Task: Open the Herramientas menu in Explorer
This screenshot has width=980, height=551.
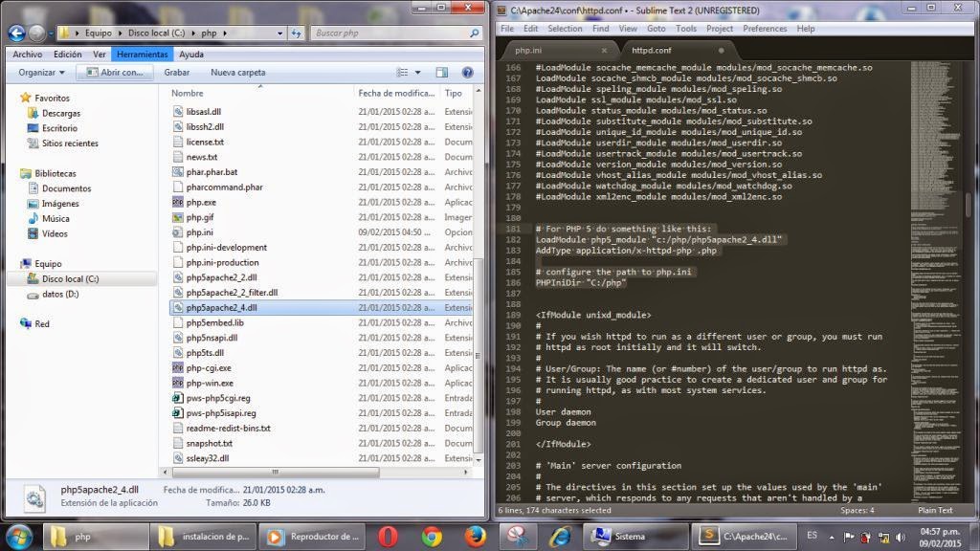Action: click(141, 54)
